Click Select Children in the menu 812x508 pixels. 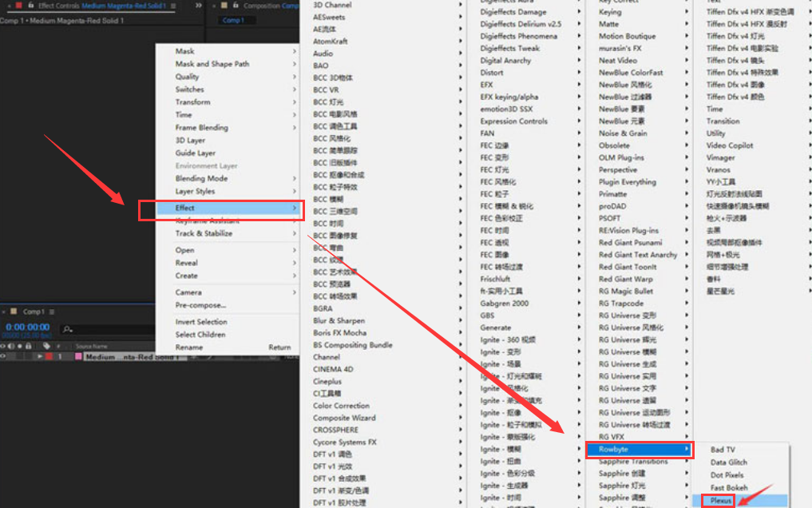[x=228, y=335]
